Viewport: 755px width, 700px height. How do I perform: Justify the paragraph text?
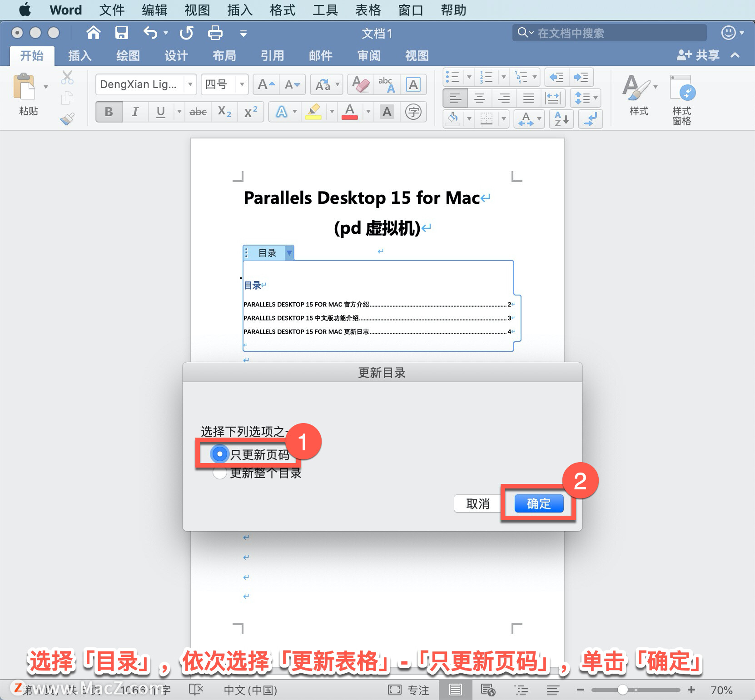pyautogui.click(x=528, y=98)
